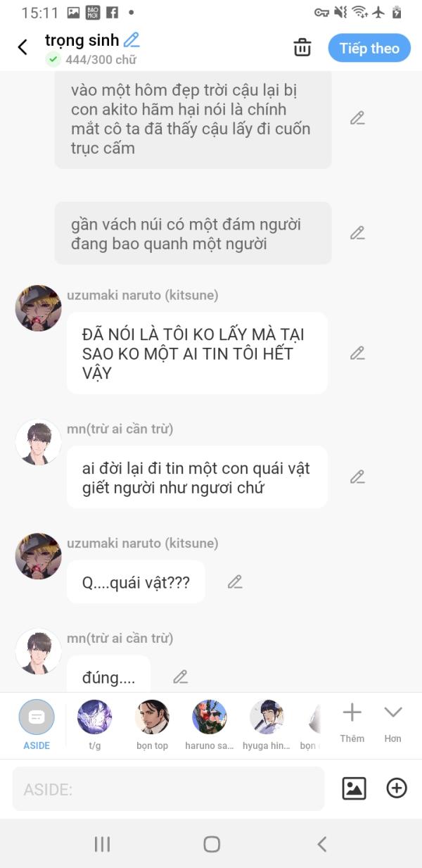The width and height of the screenshot is (422, 868).
Task: Tap the word count 444/300 chữ indicator
Action: [101, 60]
